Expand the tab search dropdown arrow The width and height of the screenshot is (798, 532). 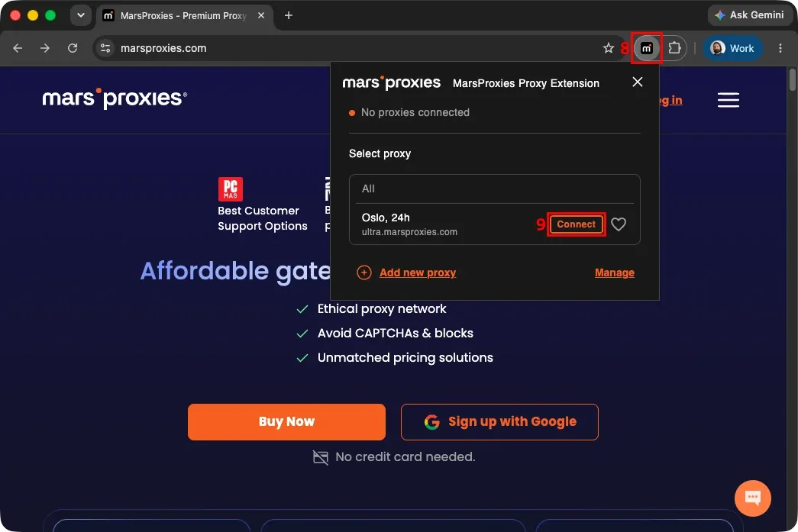[x=80, y=15]
